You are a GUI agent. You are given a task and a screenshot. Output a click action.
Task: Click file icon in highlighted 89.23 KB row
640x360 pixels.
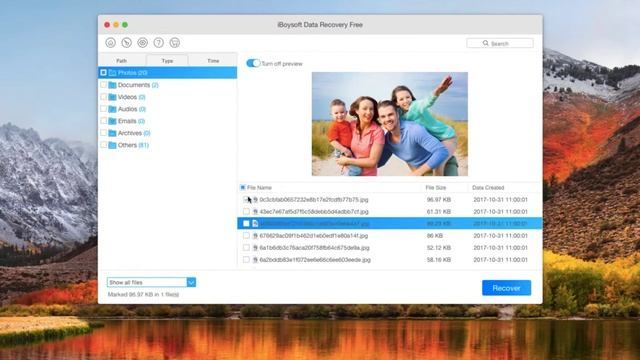pyautogui.click(x=255, y=223)
